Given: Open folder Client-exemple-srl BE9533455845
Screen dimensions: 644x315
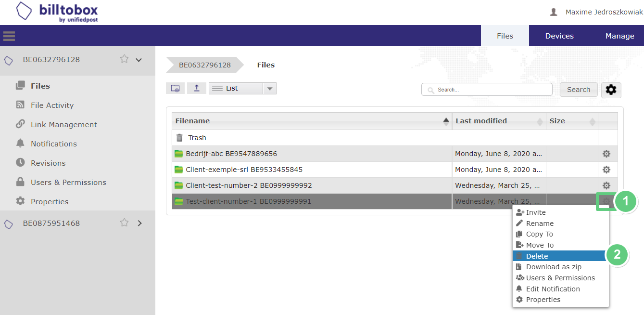Looking at the screenshot, I should 244,170.
